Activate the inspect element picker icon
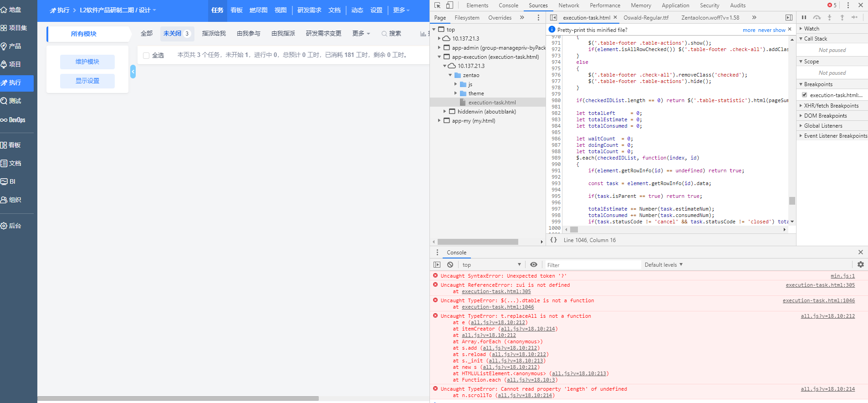Image resolution: width=868 pixels, height=403 pixels. pyautogui.click(x=438, y=5)
